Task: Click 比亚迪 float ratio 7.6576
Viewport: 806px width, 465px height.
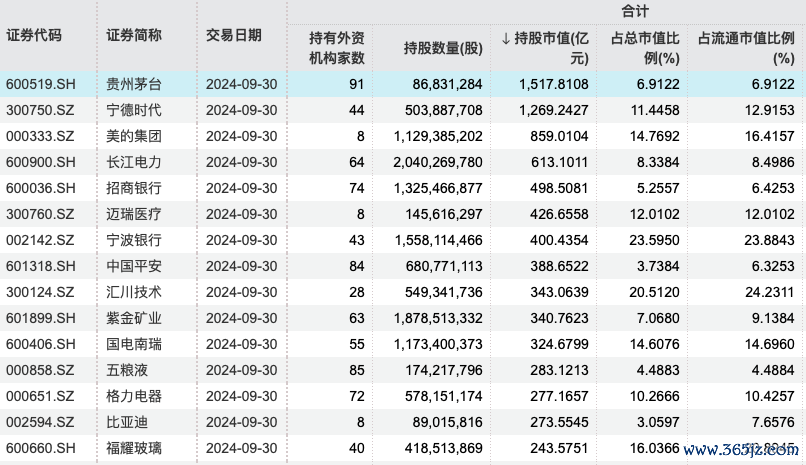Action: 773,422
